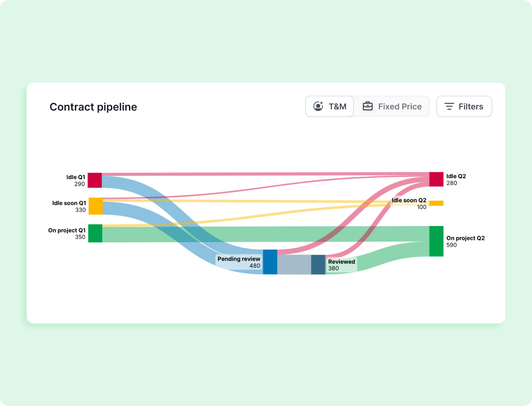Select the Pending review blue node

(270, 262)
